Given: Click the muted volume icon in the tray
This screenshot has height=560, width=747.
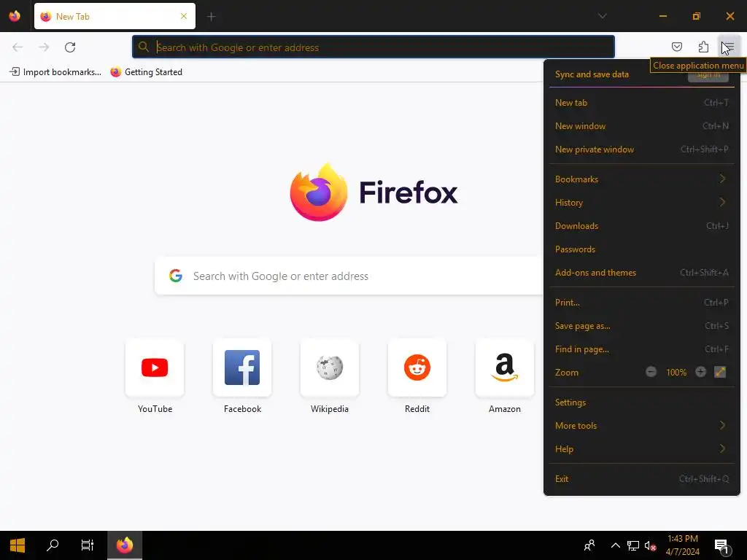Looking at the screenshot, I should click(x=650, y=545).
